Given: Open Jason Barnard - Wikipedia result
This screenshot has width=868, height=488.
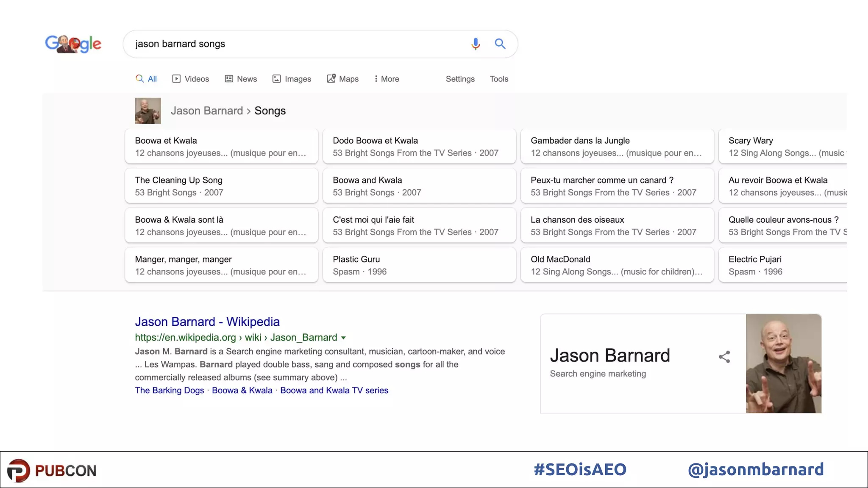Looking at the screenshot, I should coord(207,322).
